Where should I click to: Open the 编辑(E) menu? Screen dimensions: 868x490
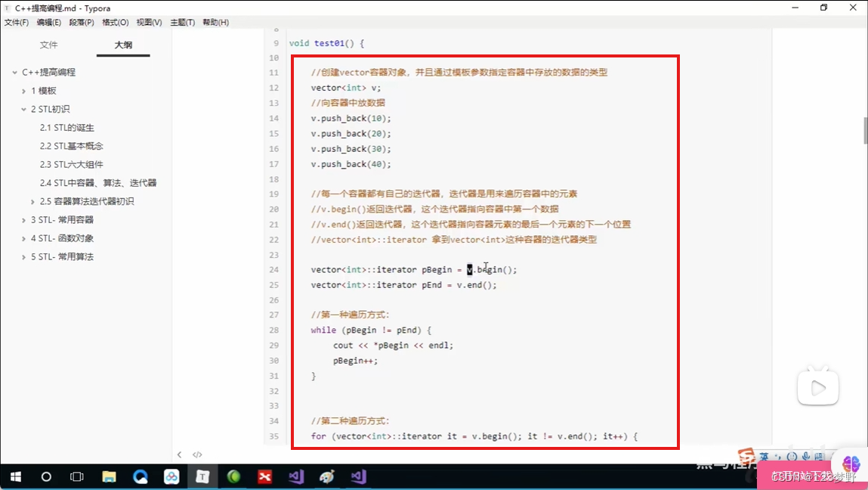tap(48, 22)
